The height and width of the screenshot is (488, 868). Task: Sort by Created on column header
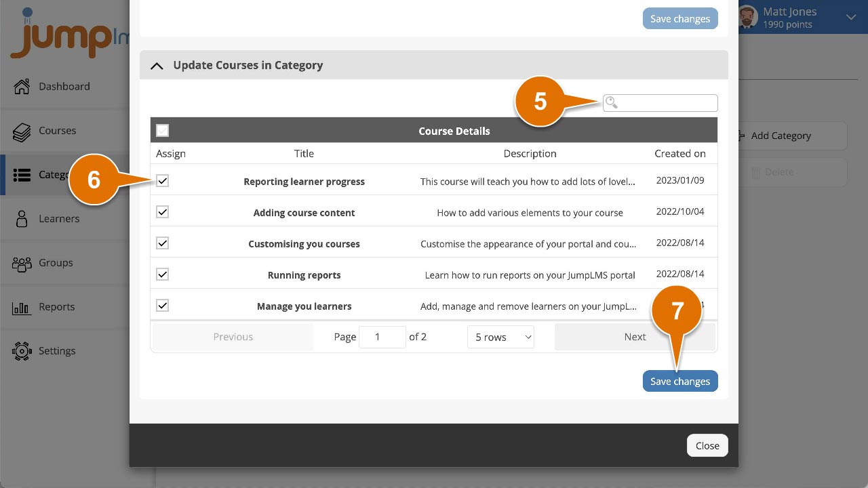coord(680,154)
